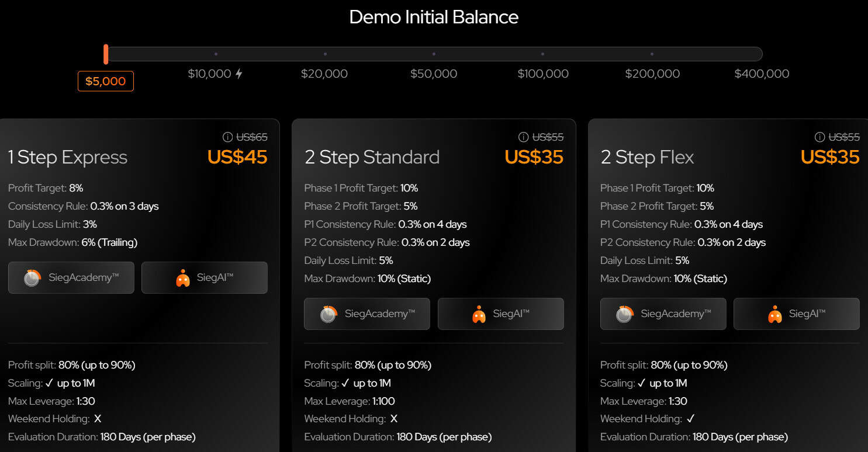Choose the $50,000 demo balance

pos(434,74)
